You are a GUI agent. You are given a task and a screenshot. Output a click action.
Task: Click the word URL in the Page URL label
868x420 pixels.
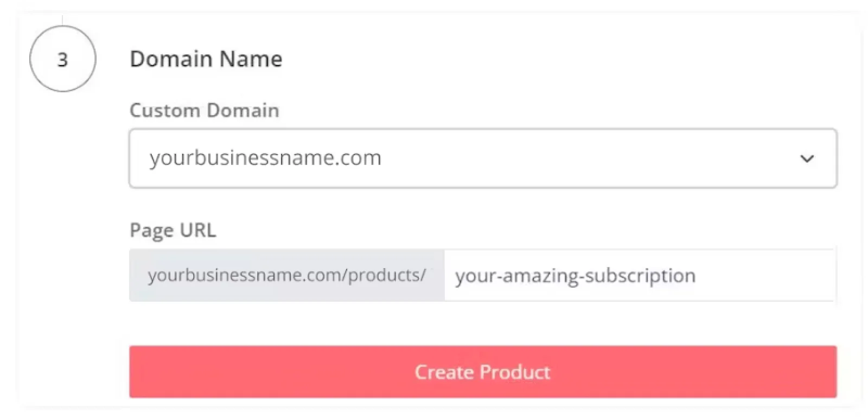(x=197, y=230)
